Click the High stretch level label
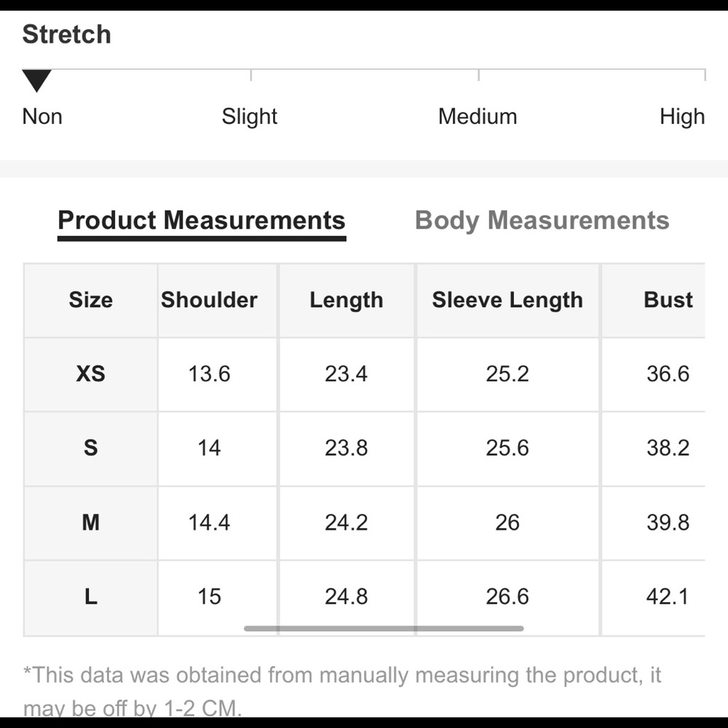Viewport: 728px width, 728px height. pyautogui.click(x=682, y=116)
